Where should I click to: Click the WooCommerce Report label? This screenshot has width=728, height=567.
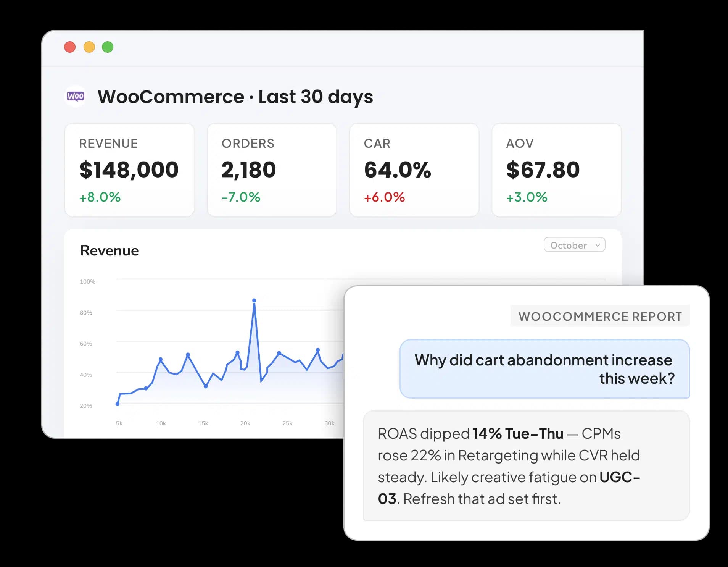click(x=600, y=316)
